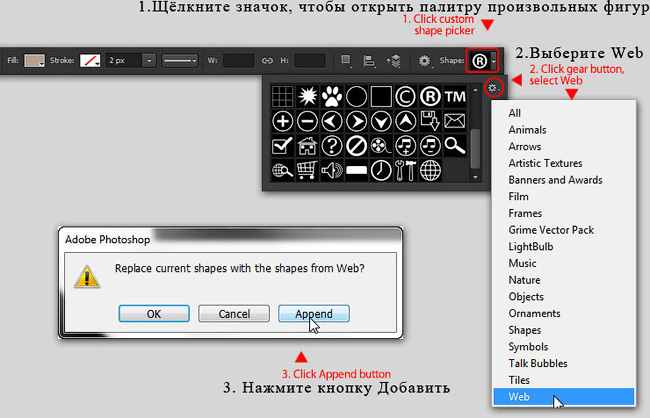Select the starburst shape
Screen dimensions: 650x418
coord(307,97)
